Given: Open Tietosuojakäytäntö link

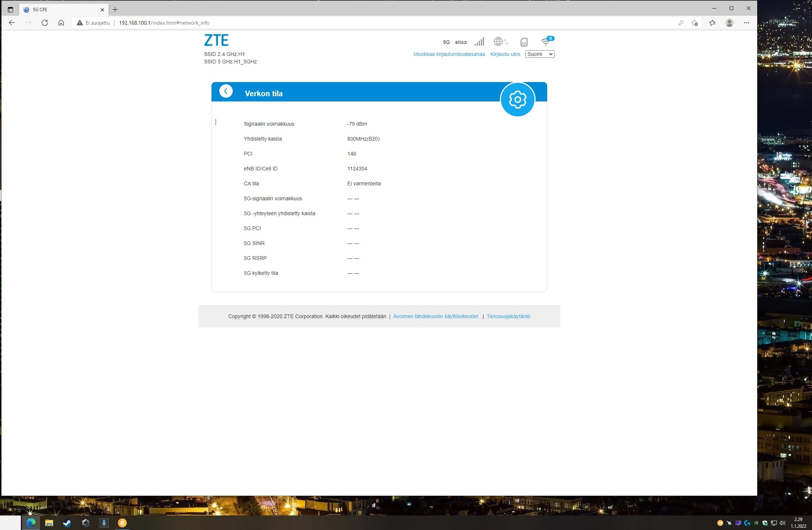Looking at the screenshot, I should coord(508,316).
